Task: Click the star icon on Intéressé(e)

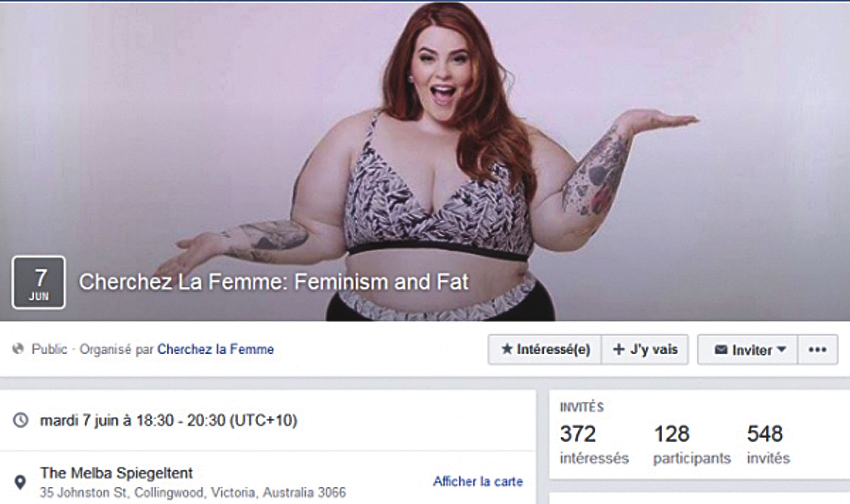Action: (x=507, y=349)
